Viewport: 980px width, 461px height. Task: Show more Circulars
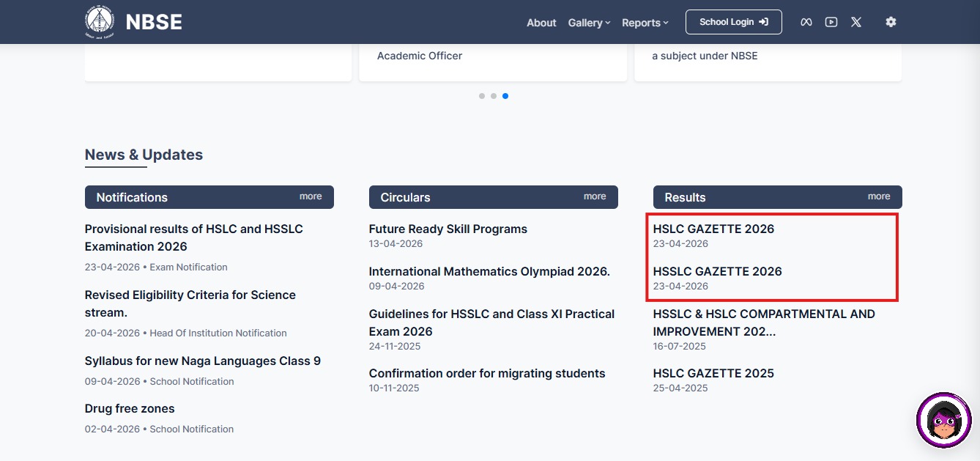click(595, 196)
